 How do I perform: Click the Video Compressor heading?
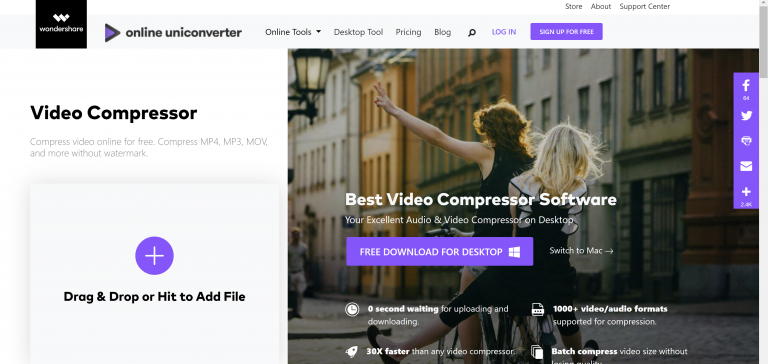pyautogui.click(x=114, y=113)
